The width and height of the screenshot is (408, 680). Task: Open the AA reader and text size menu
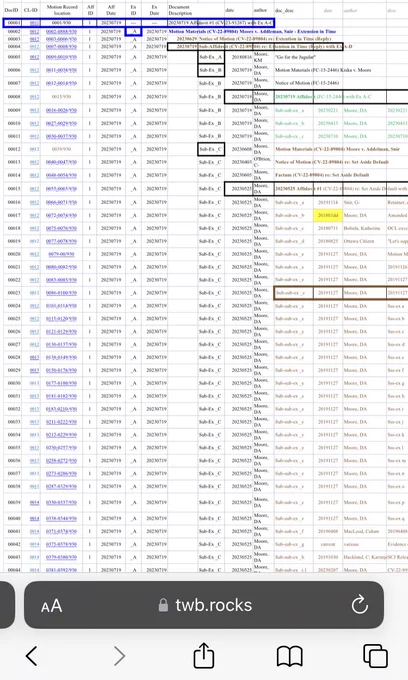(52, 605)
